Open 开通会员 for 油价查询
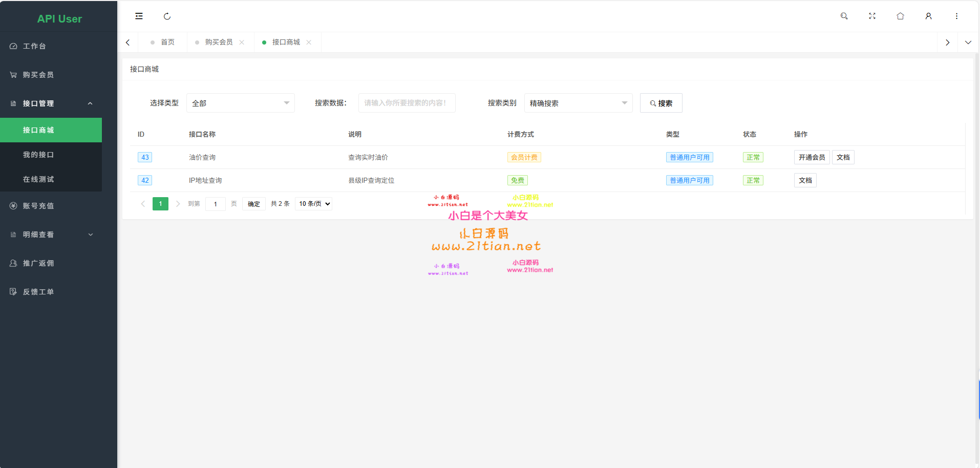This screenshot has height=468, width=980. click(812, 157)
